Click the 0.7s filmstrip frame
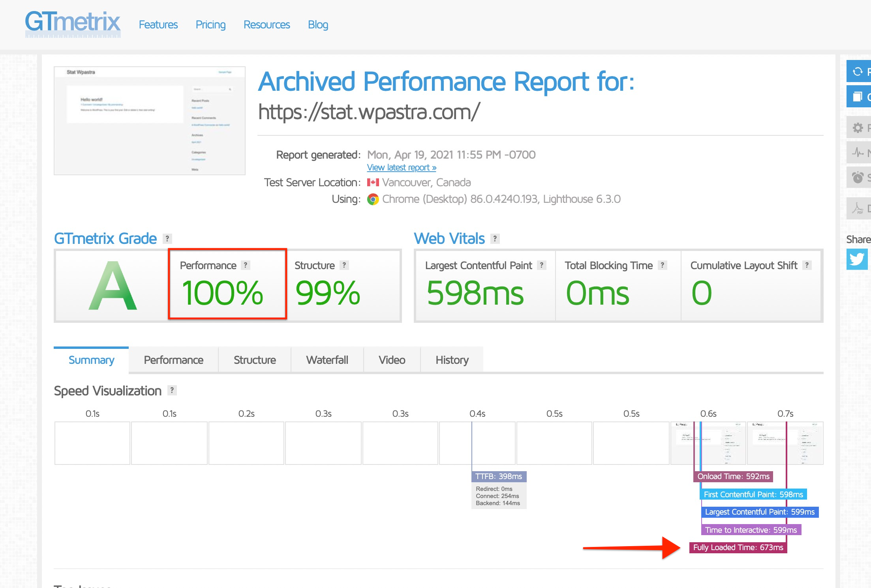Screen dimensions: 871x588 [785, 443]
